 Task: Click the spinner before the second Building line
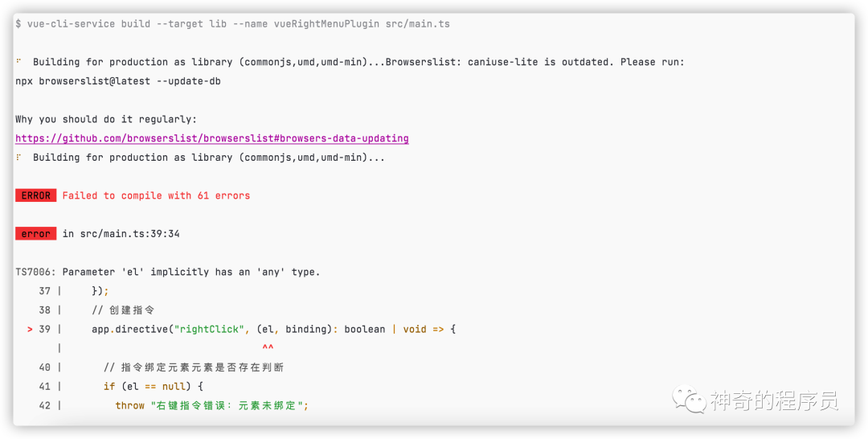pos(18,158)
